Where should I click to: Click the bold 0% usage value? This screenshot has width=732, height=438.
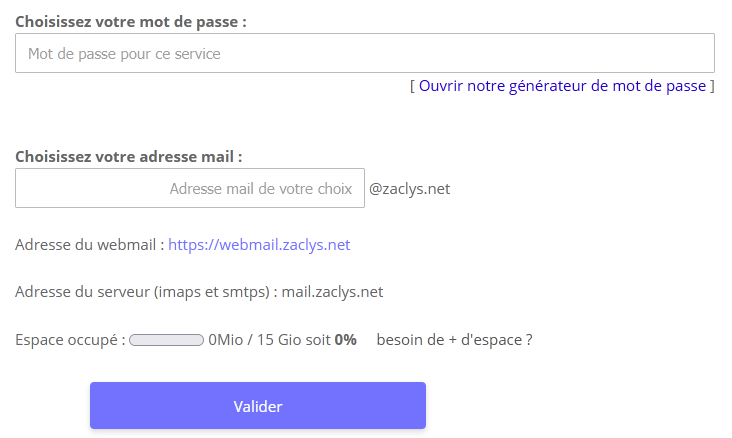click(x=346, y=340)
